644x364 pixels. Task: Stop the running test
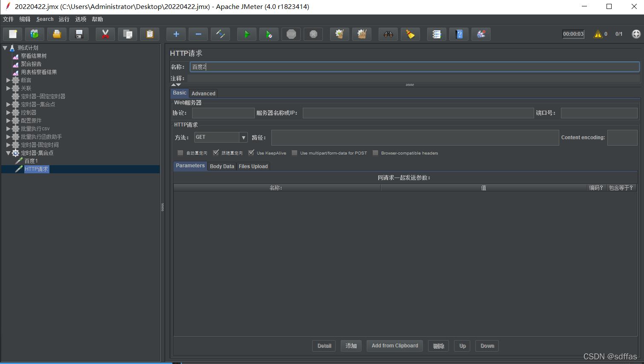[x=291, y=34]
